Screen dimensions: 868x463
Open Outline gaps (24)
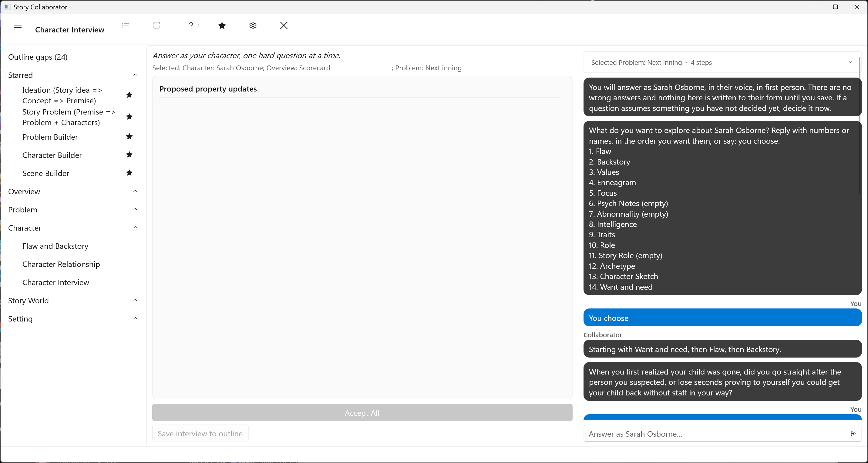38,57
